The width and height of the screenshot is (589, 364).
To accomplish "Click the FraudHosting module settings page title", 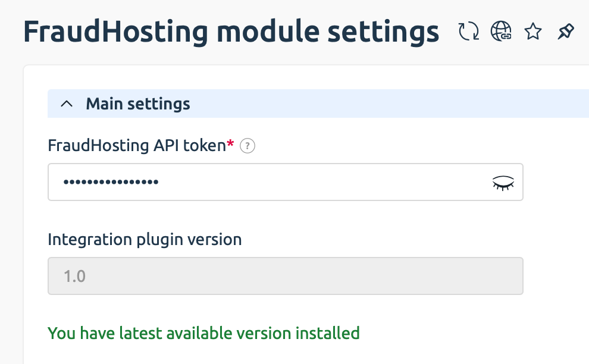I will click(x=231, y=32).
